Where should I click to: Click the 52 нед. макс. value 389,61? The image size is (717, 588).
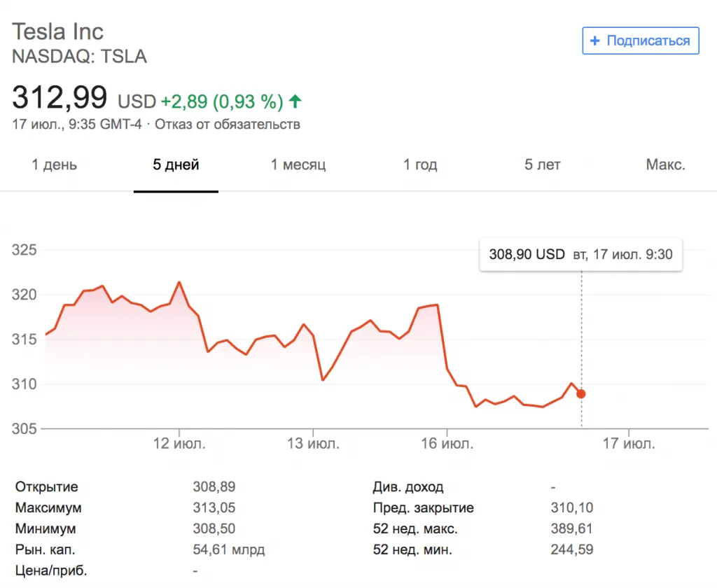(x=572, y=528)
